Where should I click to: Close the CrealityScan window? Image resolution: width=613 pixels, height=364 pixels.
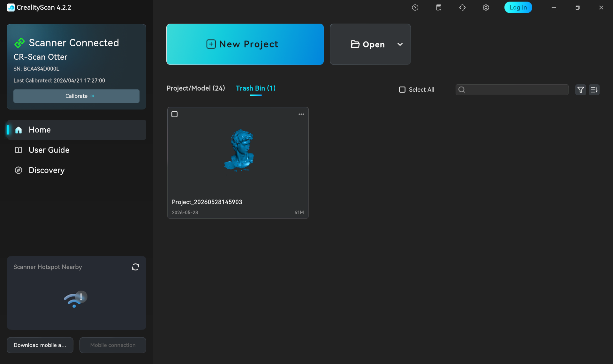[x=601, y=8]
